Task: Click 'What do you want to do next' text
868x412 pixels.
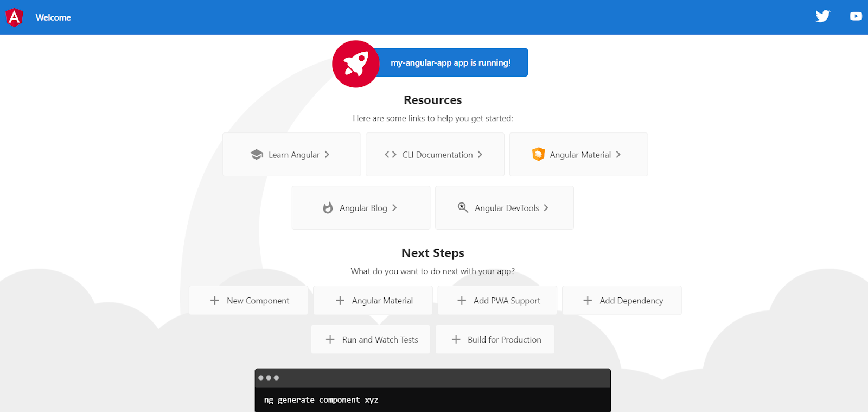Action: coord(433,271)
